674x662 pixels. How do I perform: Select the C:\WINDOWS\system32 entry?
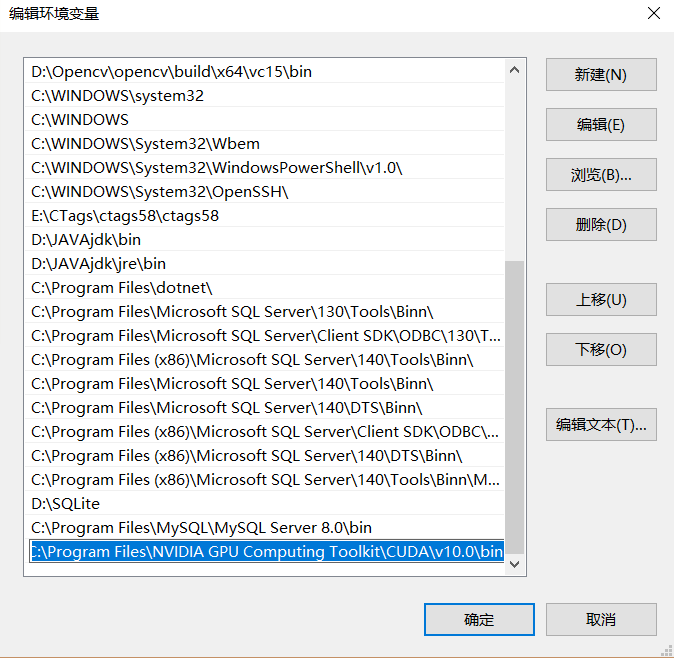coord(265,95)
